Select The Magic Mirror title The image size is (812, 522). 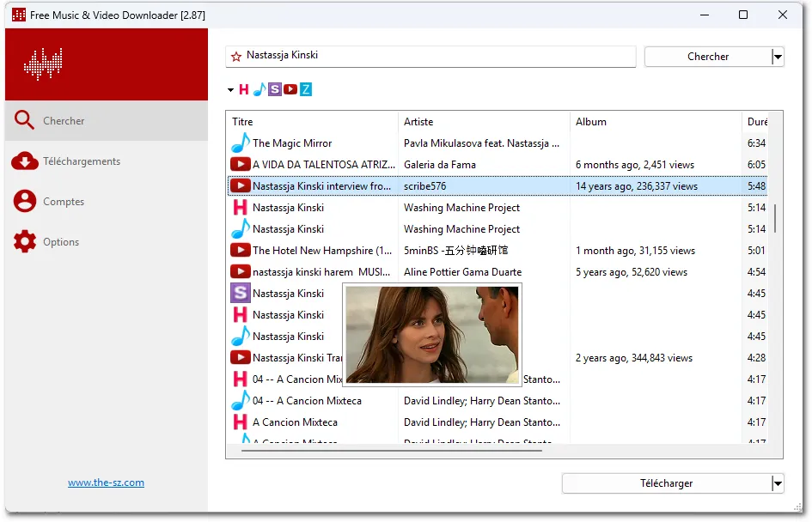[292, 143]
